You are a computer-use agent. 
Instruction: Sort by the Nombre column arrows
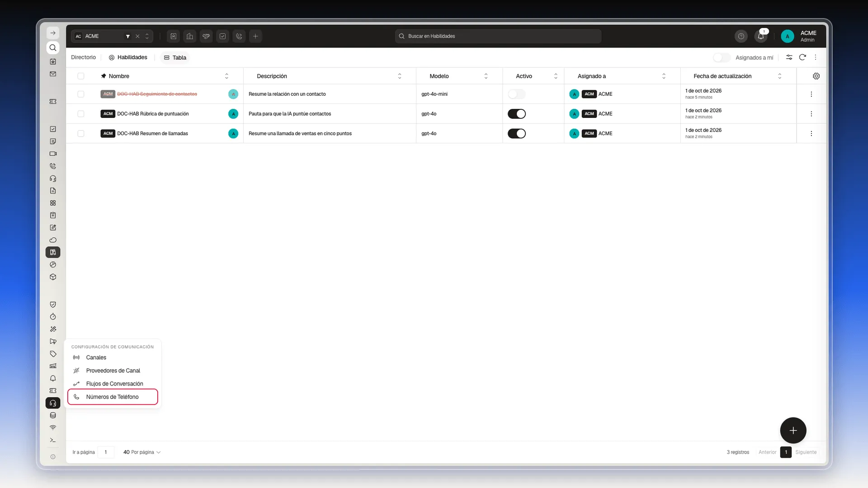226,76
